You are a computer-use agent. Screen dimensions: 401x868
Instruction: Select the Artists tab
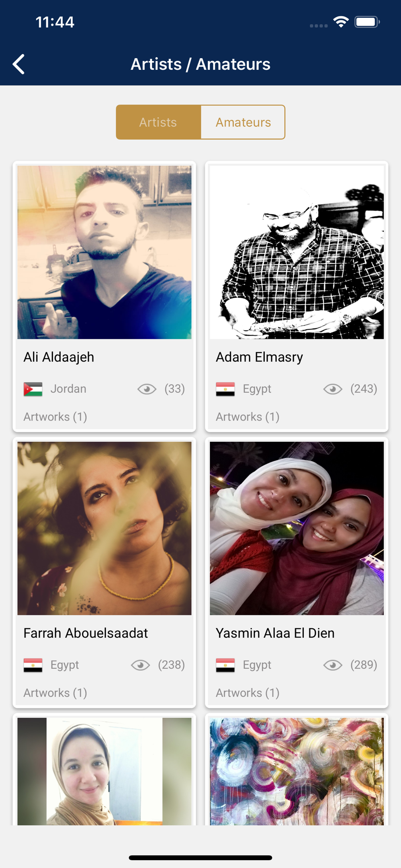158,122
